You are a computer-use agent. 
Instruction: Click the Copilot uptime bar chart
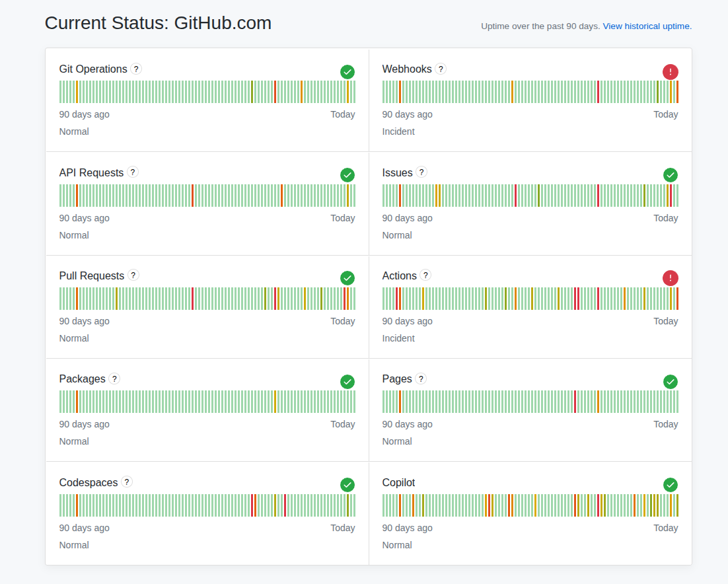(x=530, y=505)
